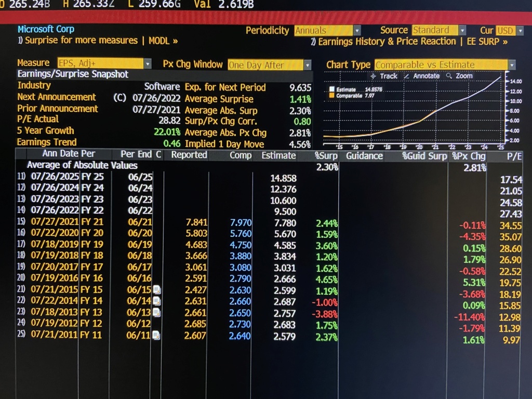Click the Estimate legend white swatch

click(332, 89)
